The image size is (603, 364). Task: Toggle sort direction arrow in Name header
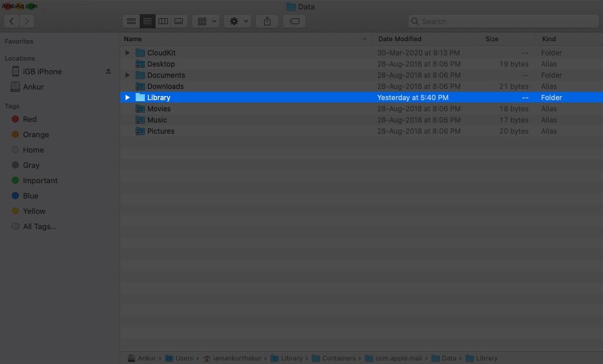pyautogui.click(x=364, y=39)
